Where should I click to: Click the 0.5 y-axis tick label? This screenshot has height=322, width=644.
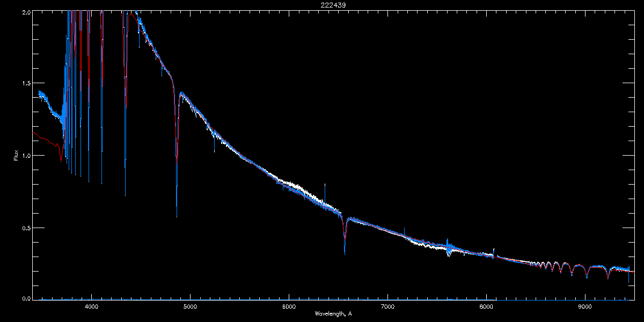click(25, 228)
